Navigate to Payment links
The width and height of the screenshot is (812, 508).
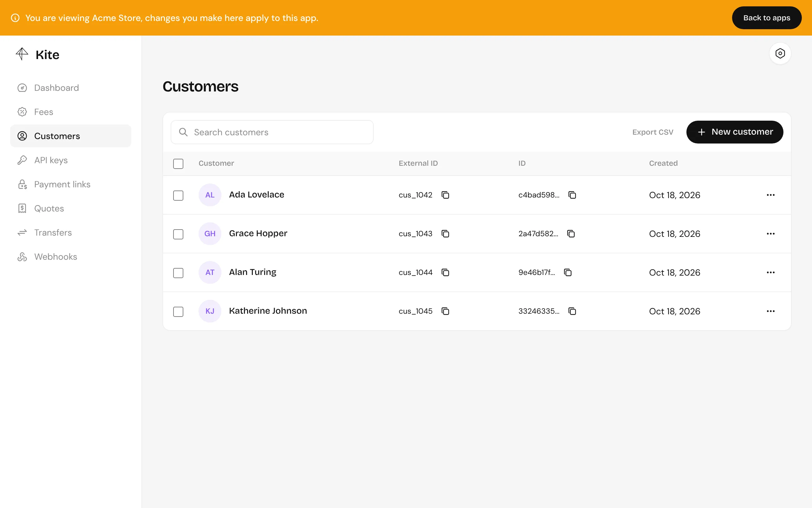[70, 184]
